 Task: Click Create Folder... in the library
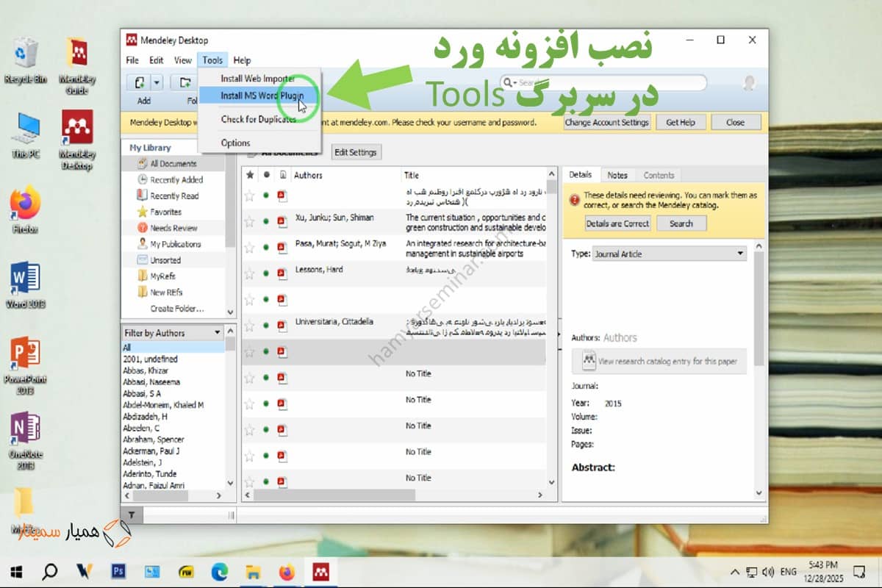[x=177, y=309]
